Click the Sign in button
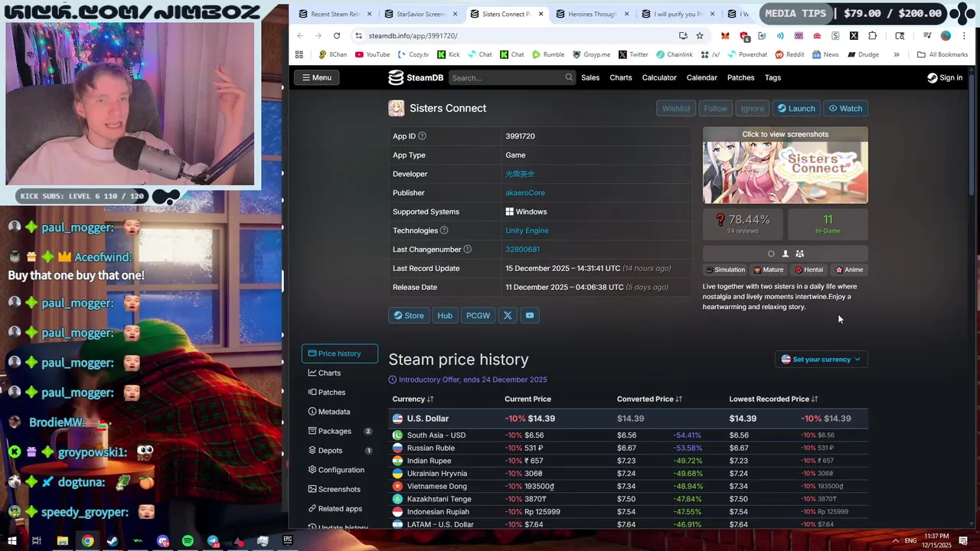This screenshot has width=980, height=551. (945, 77)
